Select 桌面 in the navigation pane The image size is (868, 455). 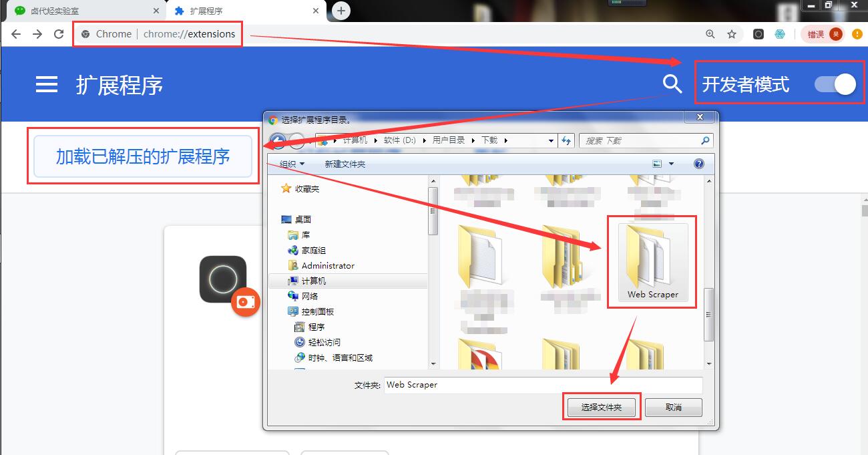coord(296,219)
